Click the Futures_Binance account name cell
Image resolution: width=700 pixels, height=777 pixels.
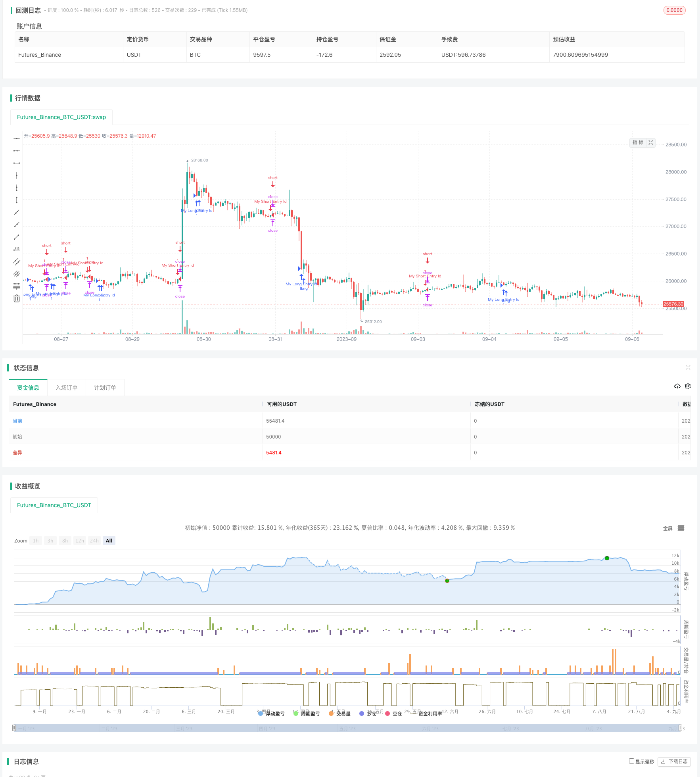[40, 55]
